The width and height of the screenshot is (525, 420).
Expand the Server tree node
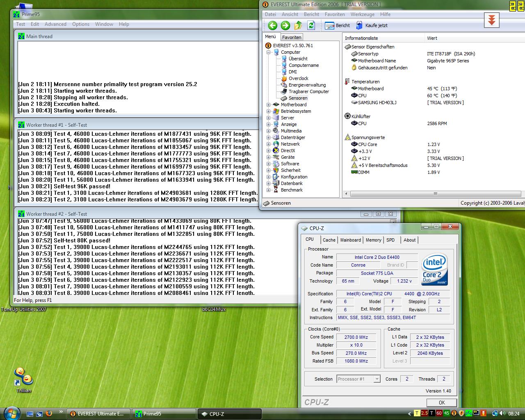tap(269, 118)
